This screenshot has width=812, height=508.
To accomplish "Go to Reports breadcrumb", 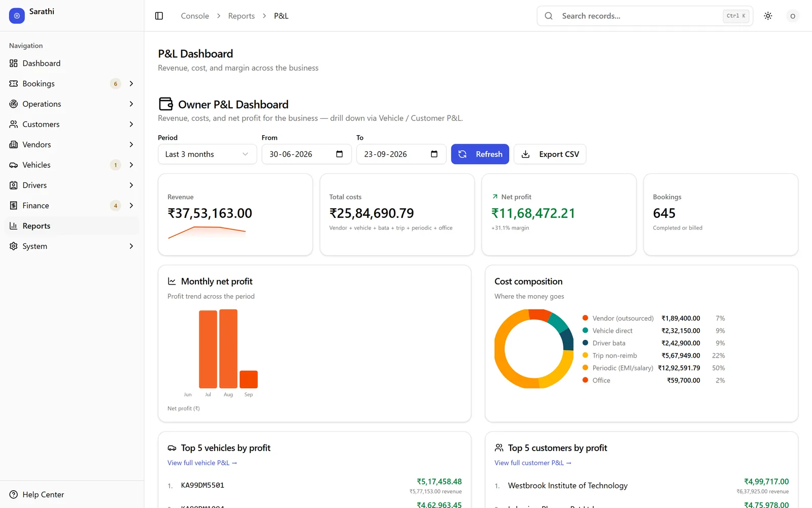I will 242,16.
